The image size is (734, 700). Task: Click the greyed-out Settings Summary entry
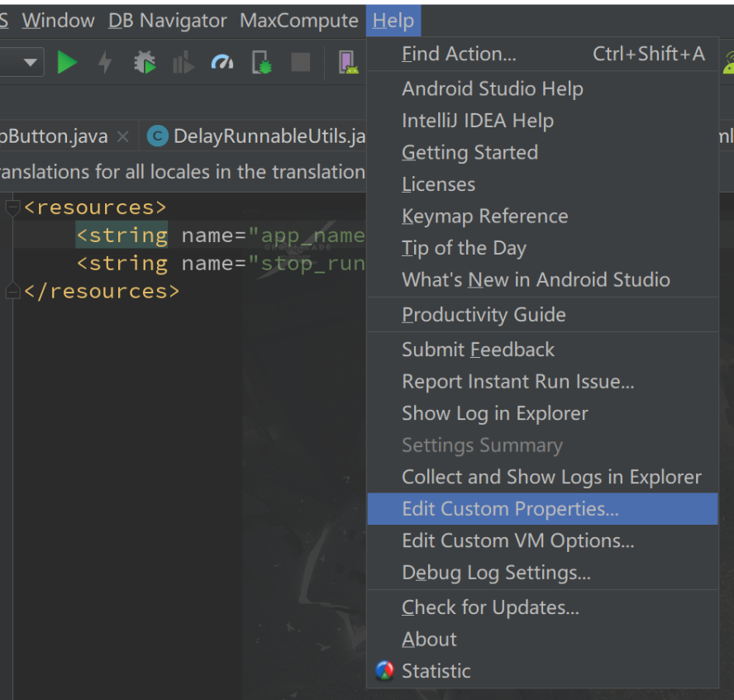[x=543, y=445]
